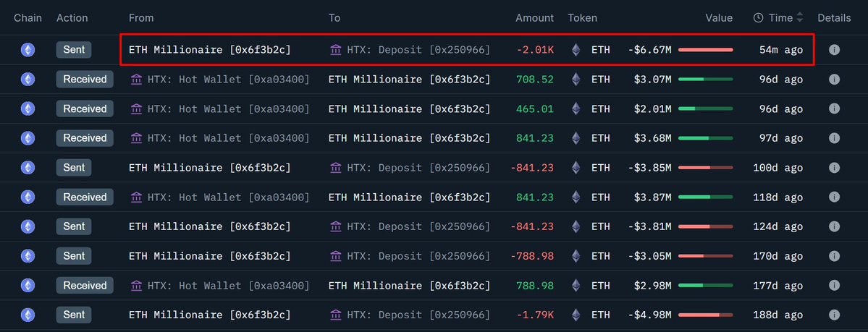This screenshot has width=868, height=332.
Task: Click Sent badge on 100d ago row
Action: (74, 168)
